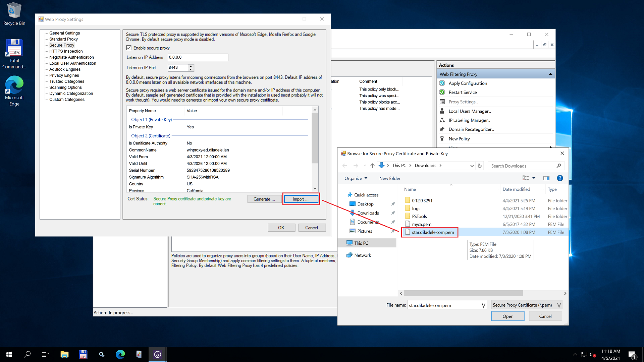This screenshot has height=362, width=644.
Task: Click Open in the Browse dialog
Action: point(507,316)
